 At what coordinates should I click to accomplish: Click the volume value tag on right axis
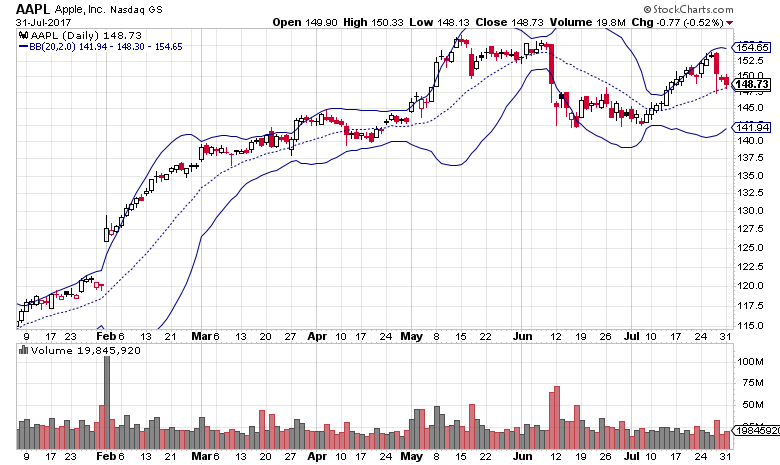(x=754, y=432)
